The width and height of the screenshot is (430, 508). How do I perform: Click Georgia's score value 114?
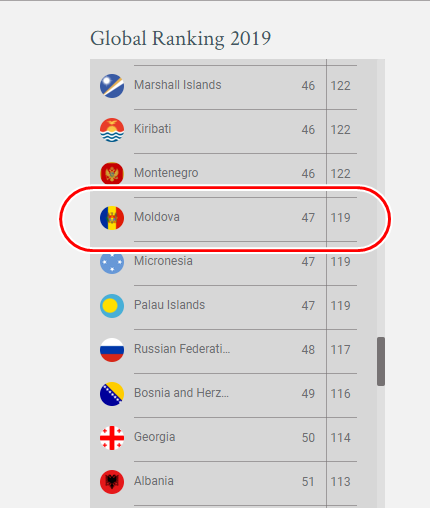pyautogui.click(x=340, y=438)
